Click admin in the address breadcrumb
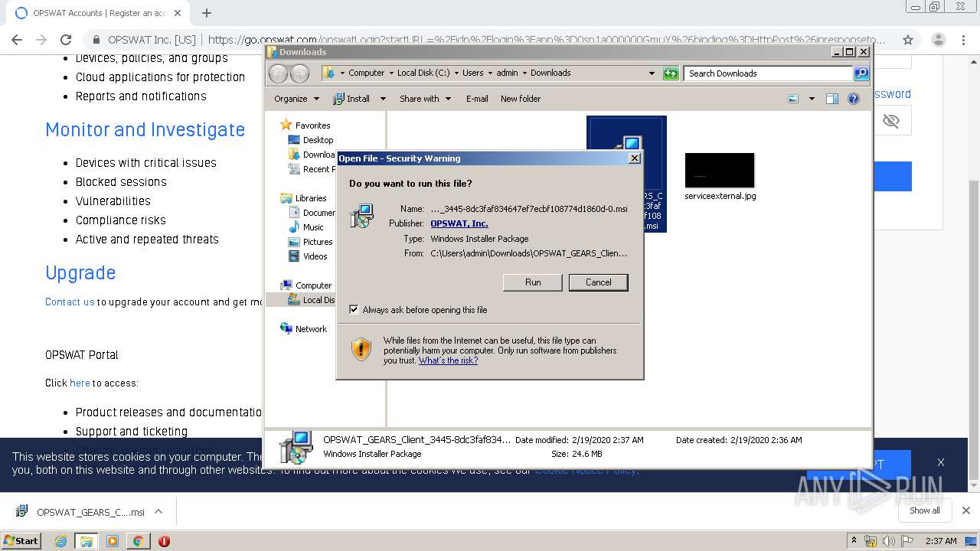The image size is (980, 551). pyautogui.click(x=507, y=73)
